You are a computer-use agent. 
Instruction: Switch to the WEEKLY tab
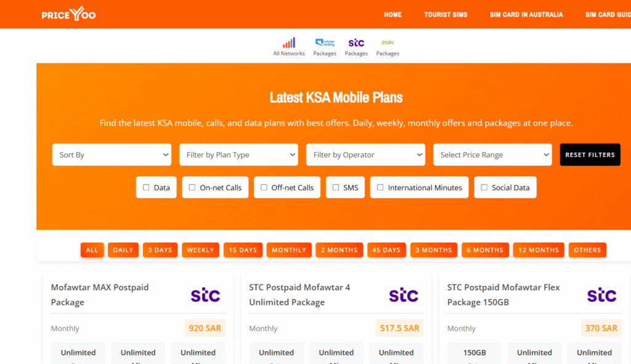[200, 250]
